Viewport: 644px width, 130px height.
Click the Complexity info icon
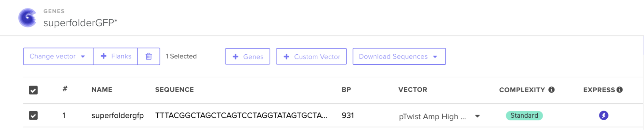point(552,90)
